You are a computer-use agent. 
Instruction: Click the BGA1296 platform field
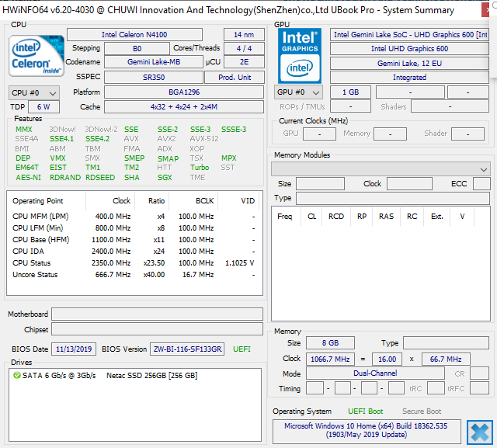184,92
